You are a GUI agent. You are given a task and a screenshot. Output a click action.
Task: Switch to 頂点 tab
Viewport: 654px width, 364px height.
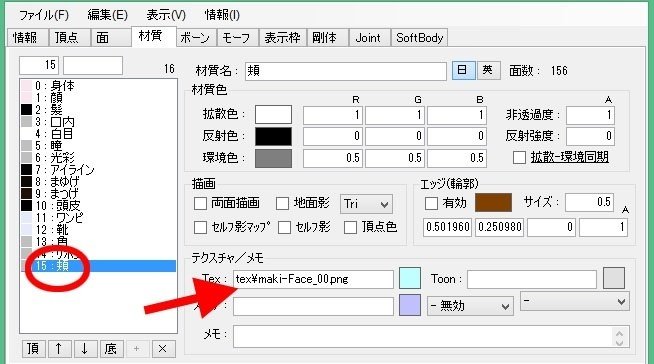click(69, 38)
